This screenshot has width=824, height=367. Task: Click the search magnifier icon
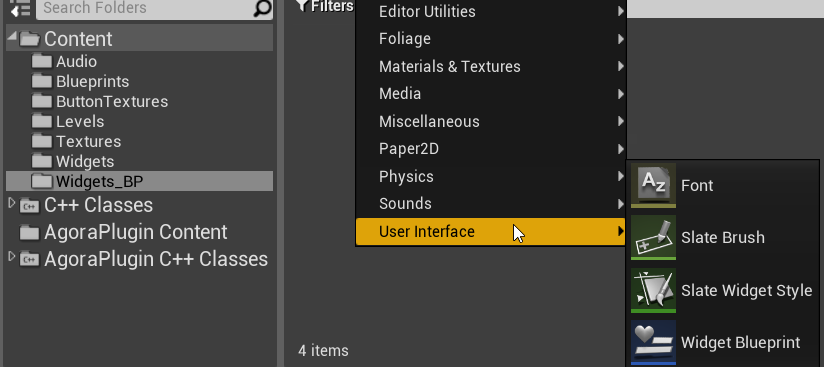[262, 8]
